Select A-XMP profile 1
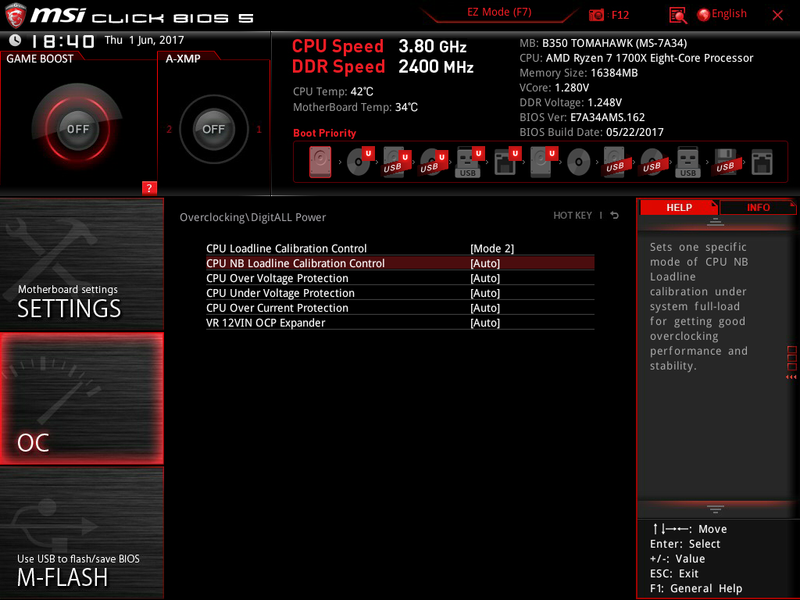Screen dimensions: 800x600 click(x=259, y=129)
